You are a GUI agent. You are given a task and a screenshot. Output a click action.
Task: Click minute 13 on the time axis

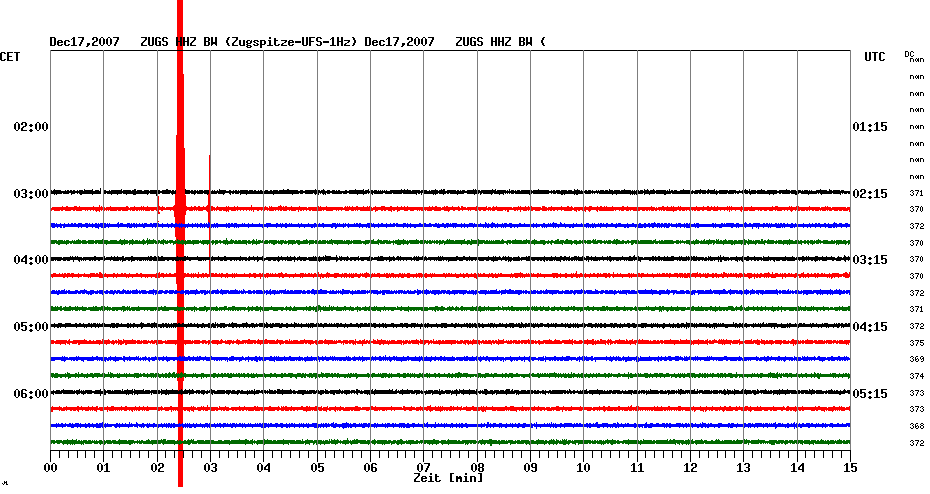[743, 468]
